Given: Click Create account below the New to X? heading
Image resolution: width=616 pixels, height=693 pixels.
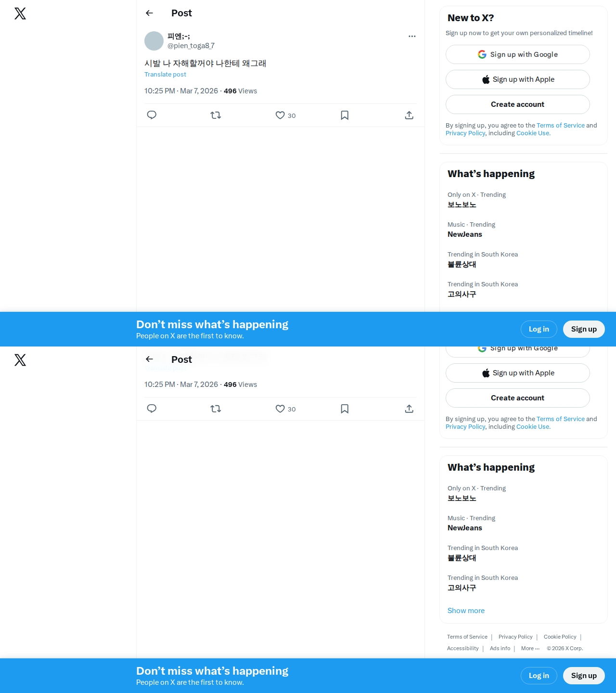Looking at the screenshot, I should [x=517, y=104].
